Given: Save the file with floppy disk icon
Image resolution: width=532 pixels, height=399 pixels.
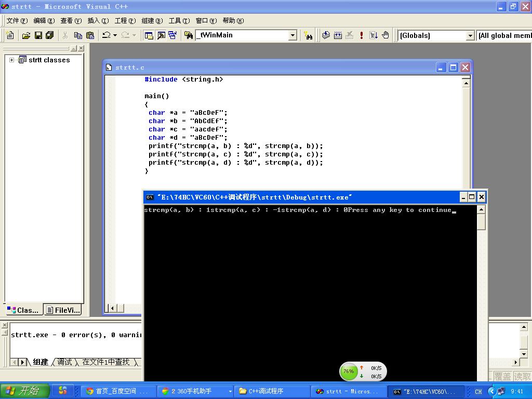Looking at the screenshot, I should [x=38, y=35].
